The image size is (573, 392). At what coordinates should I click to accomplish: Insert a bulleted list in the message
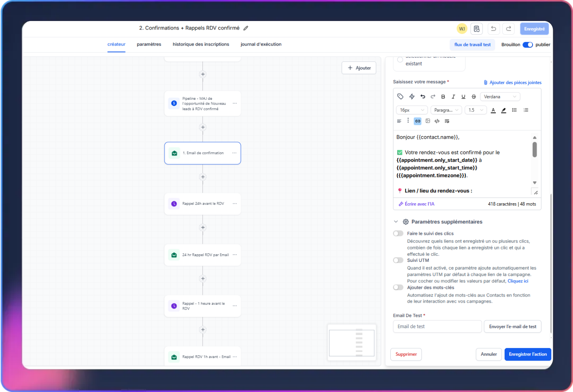pyautogui.click(x=514, y=110)
